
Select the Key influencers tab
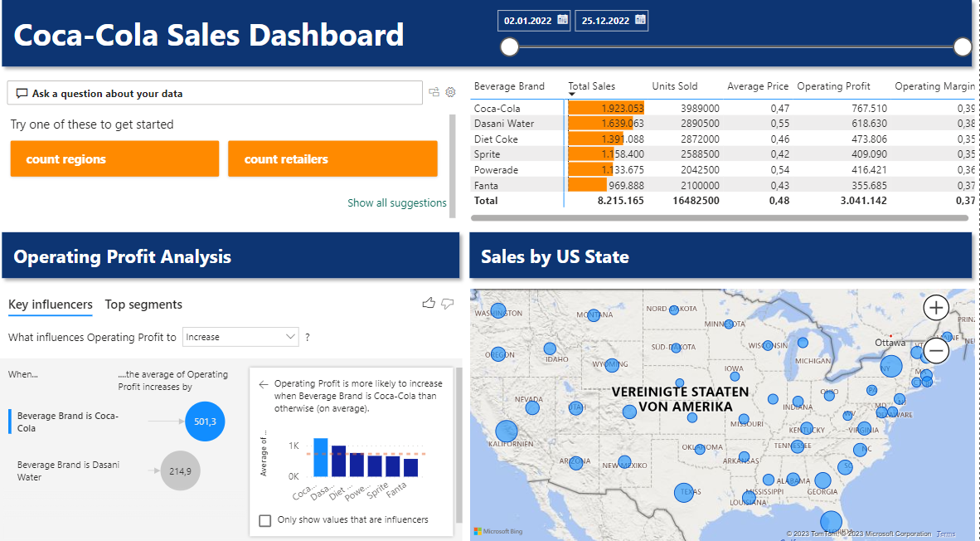(x=51, y=305)
